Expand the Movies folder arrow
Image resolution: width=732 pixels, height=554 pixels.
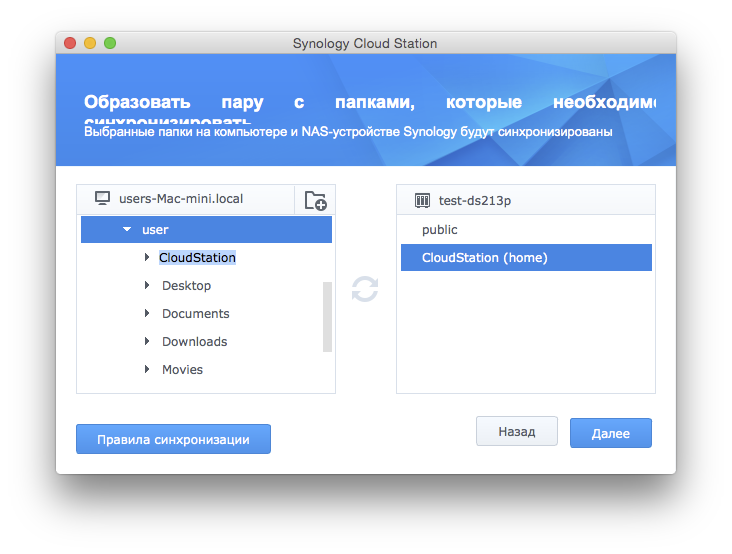tap(147, 369)
